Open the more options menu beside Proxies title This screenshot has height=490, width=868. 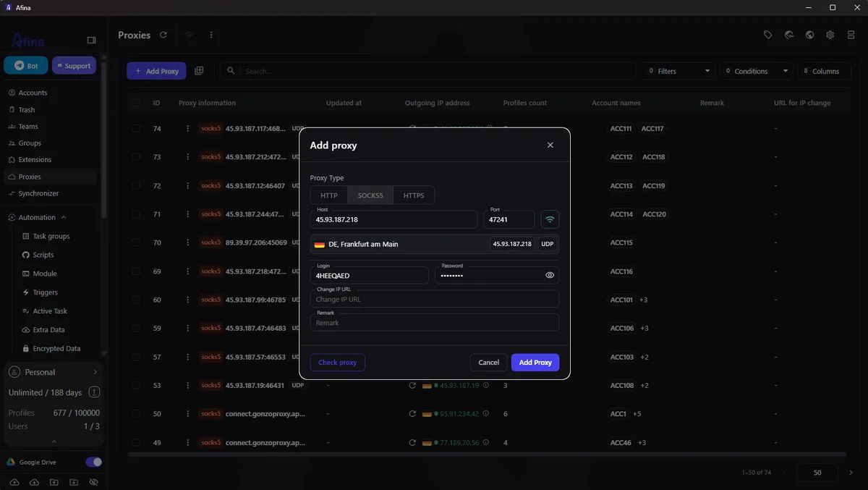(x=211, y=35)
